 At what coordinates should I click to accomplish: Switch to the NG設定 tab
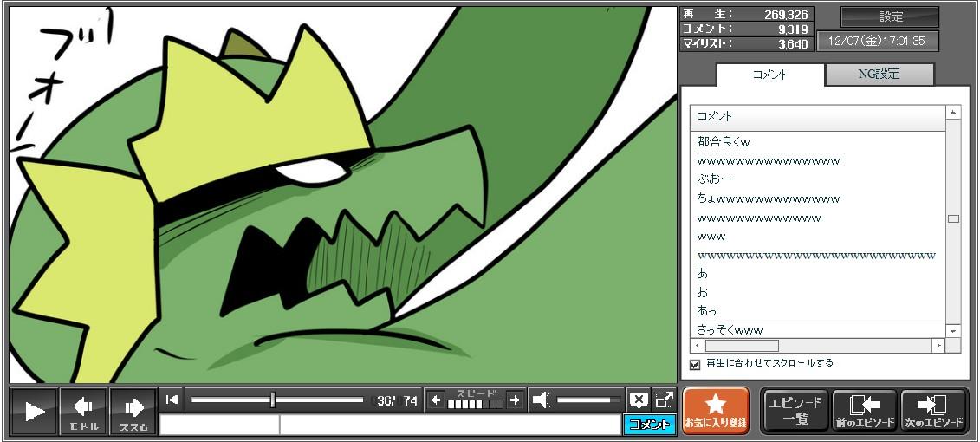click(x=879, y=75)
